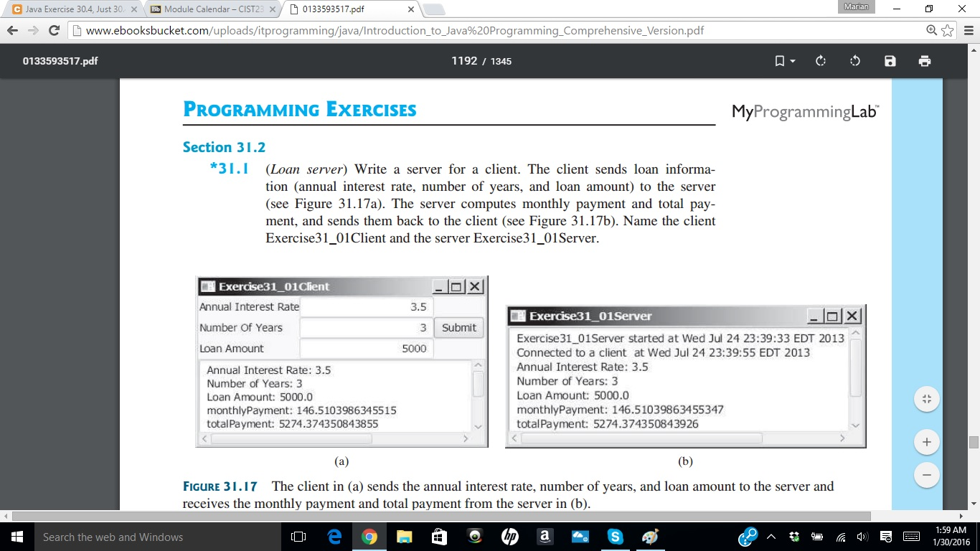This screenshot has width=980, height=551.
Task: Click the fit-to-page control above the zoom buttons
Action: click(x=926, y=398)
